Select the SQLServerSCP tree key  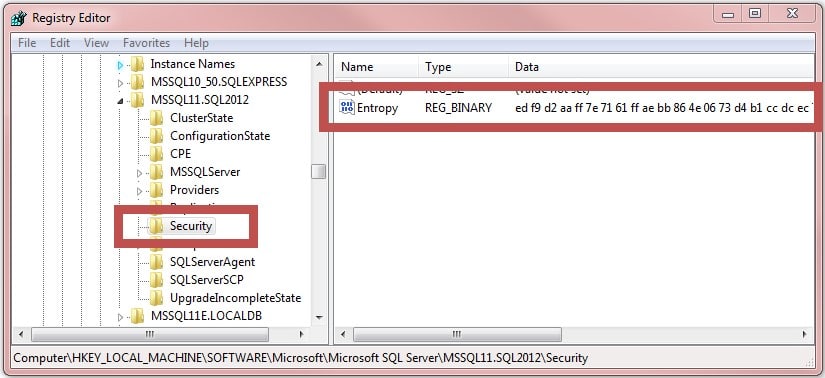pyautogui.click(x=207, y=280)
